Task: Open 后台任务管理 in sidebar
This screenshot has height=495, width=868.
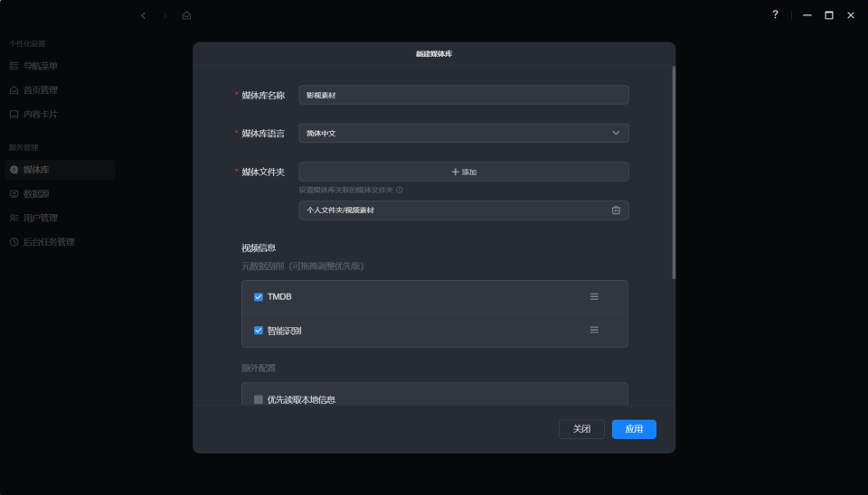Action: (60, 242)
